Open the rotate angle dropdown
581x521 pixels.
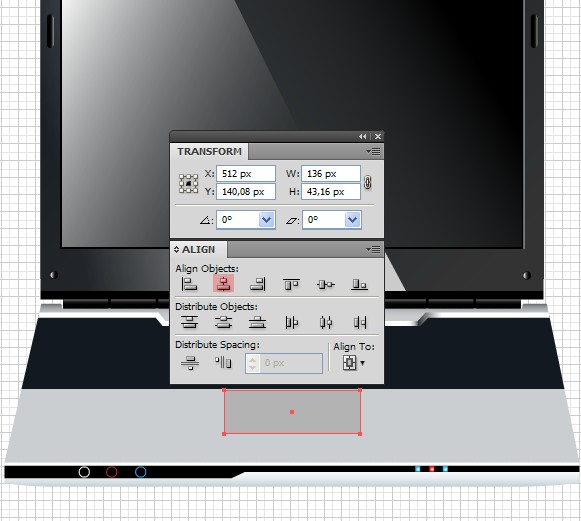266,220
